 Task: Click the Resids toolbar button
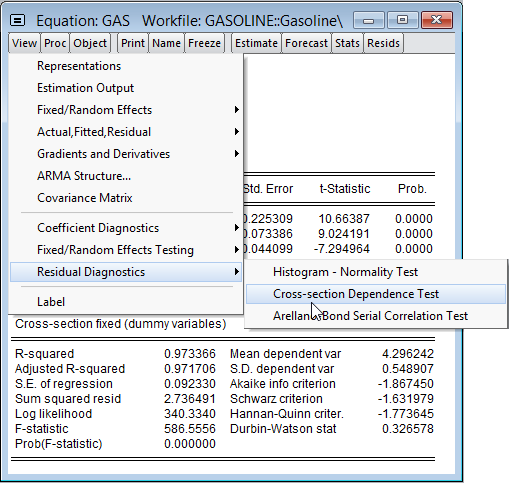(383, 43)
